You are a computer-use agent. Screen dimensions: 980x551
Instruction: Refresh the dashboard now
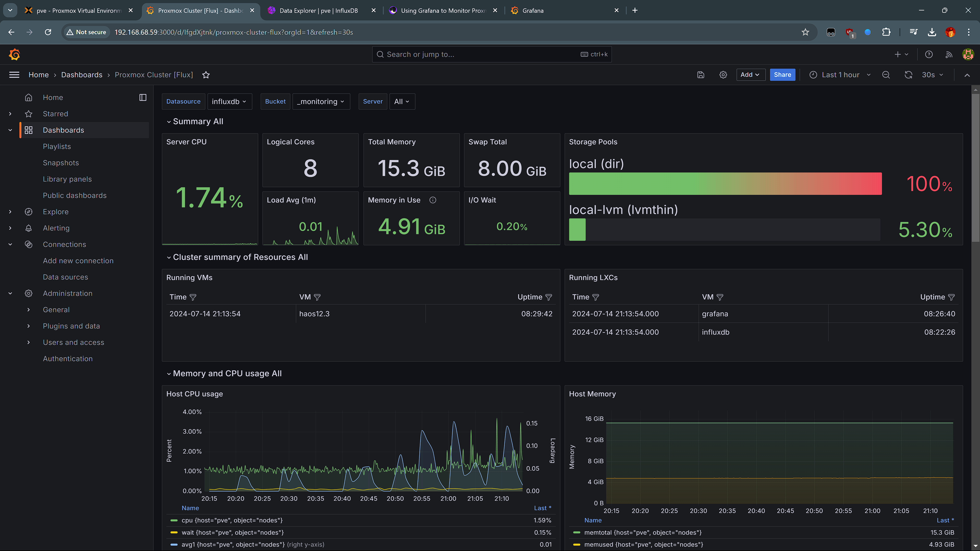(x=909, y=75)
